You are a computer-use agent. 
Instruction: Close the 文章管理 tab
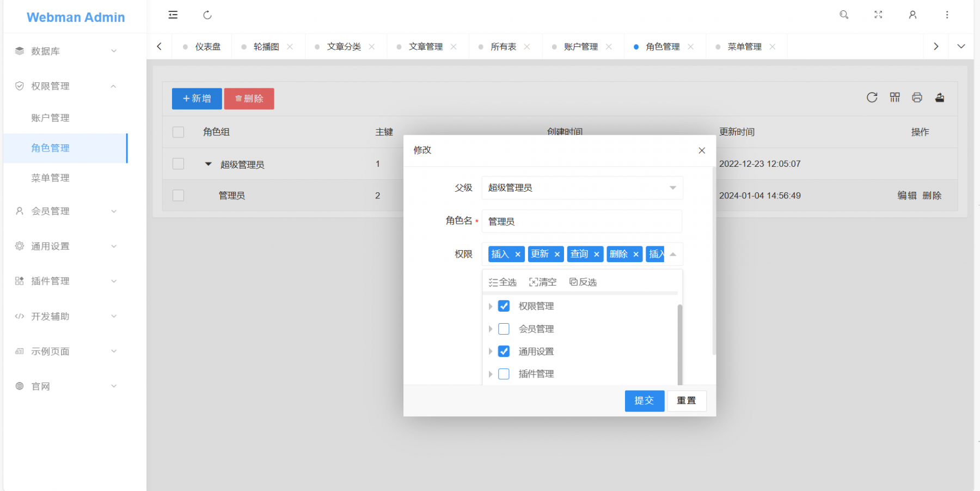(454, 47)
